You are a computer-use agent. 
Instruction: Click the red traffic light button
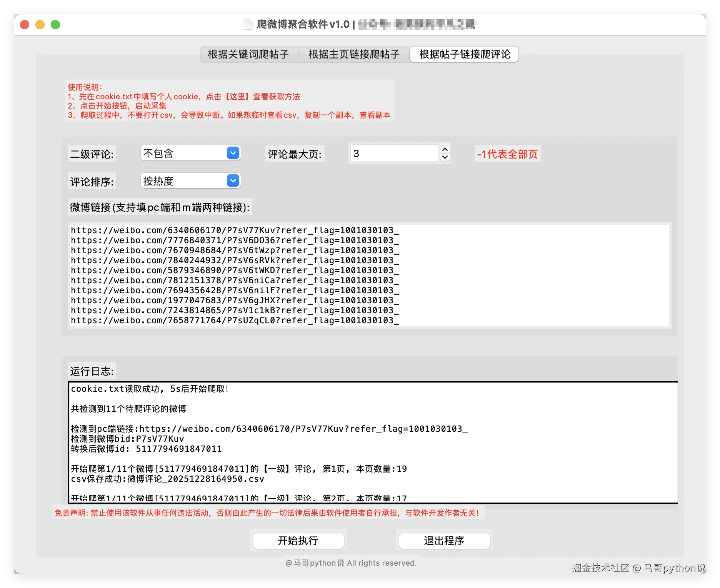pos(25,24)
